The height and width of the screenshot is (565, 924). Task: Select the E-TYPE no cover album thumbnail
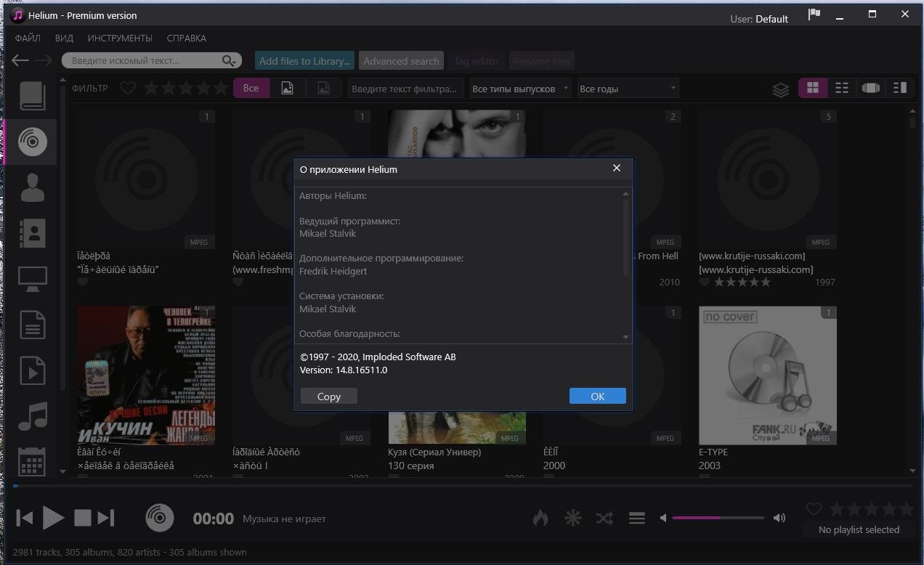[x=768, y=375]
